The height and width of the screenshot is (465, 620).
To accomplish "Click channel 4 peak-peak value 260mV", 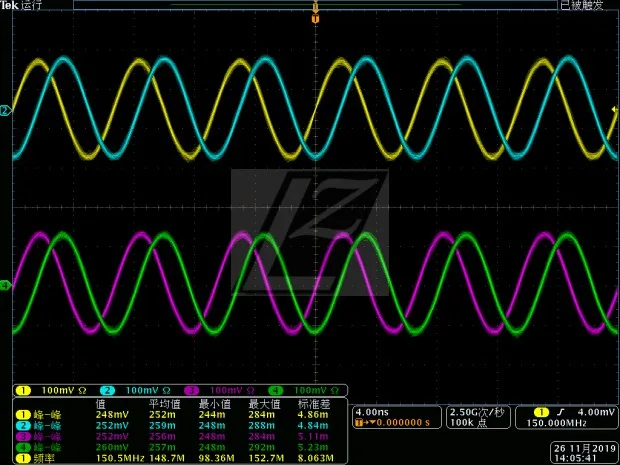I will [112, 448].
